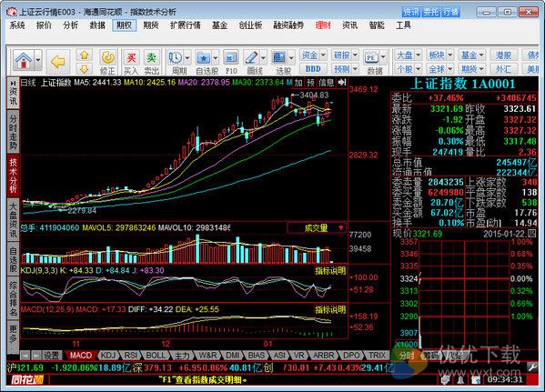Select the BOLL indicator tab
The height and width of the screenshot is (392, 545).
pos(156,356)
